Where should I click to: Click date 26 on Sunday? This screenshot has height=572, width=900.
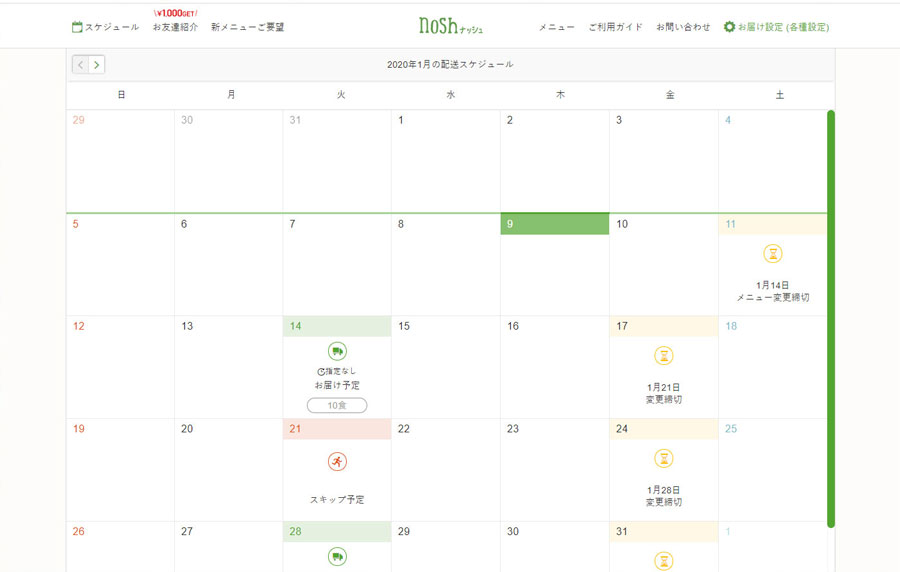pos(79,531)
